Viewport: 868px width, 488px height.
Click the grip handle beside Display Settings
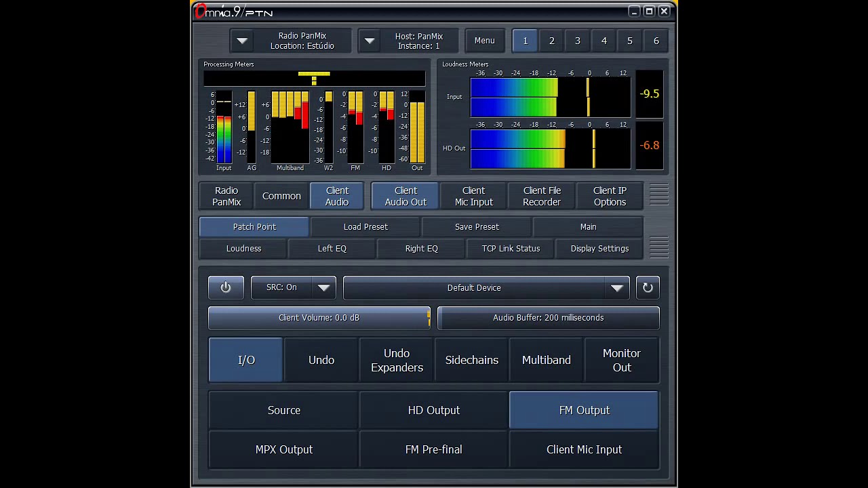click(659, 247)
